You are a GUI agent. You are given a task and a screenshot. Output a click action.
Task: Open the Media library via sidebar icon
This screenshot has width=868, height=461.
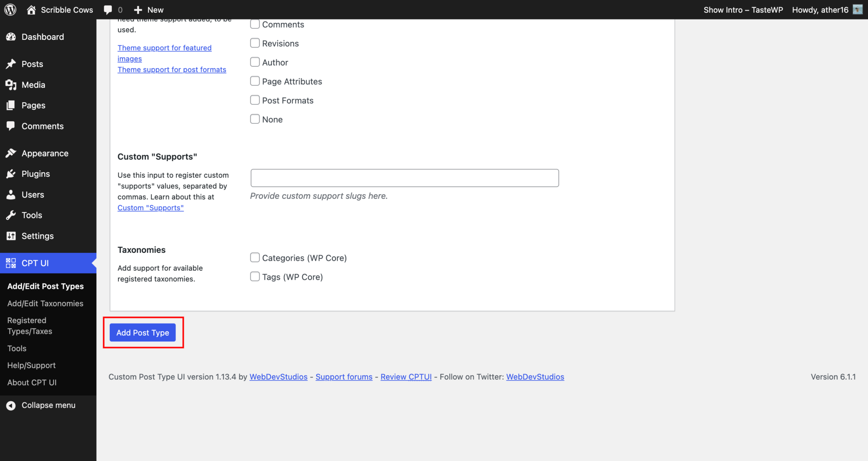(11, 85)
